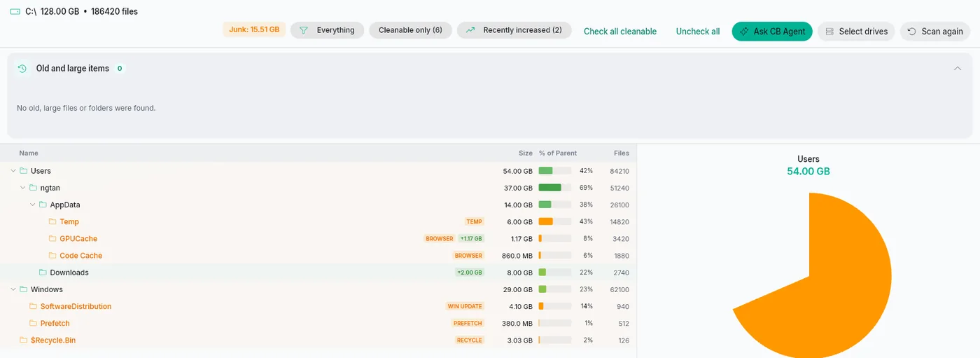Click the ngtan folder icon
This screenshot has height=358, width=980.
click(34, 188)
